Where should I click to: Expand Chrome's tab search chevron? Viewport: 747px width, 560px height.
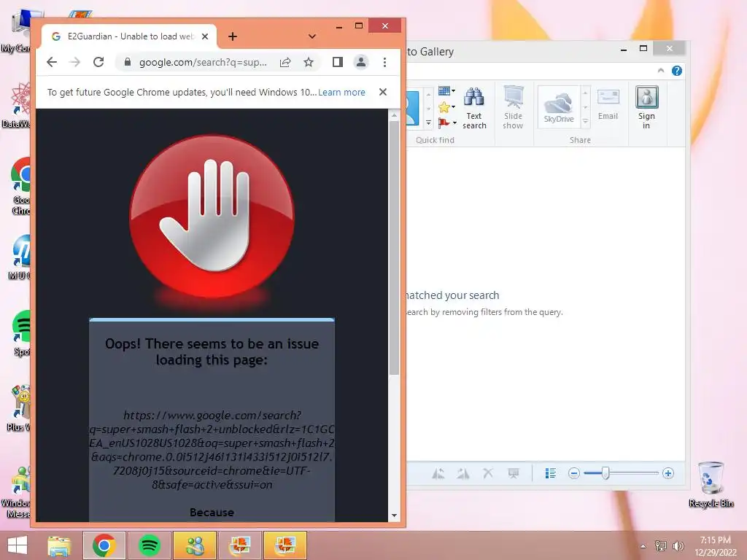(312, 36)
